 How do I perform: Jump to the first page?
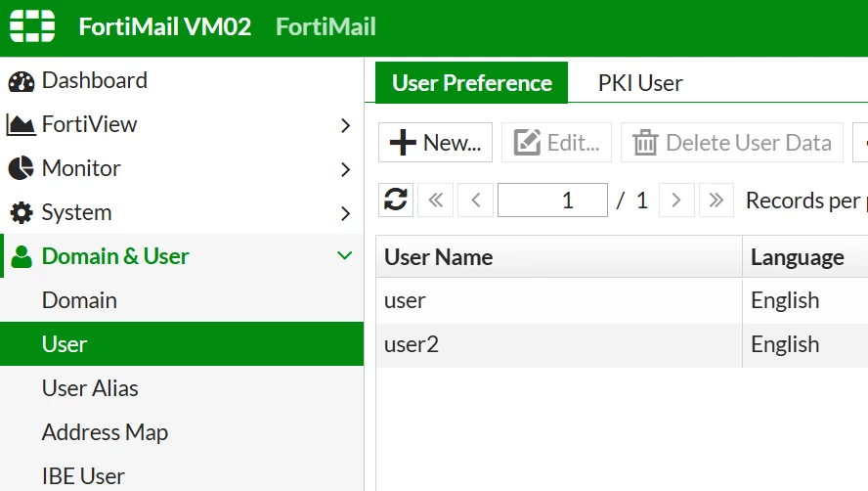(436, 200)
